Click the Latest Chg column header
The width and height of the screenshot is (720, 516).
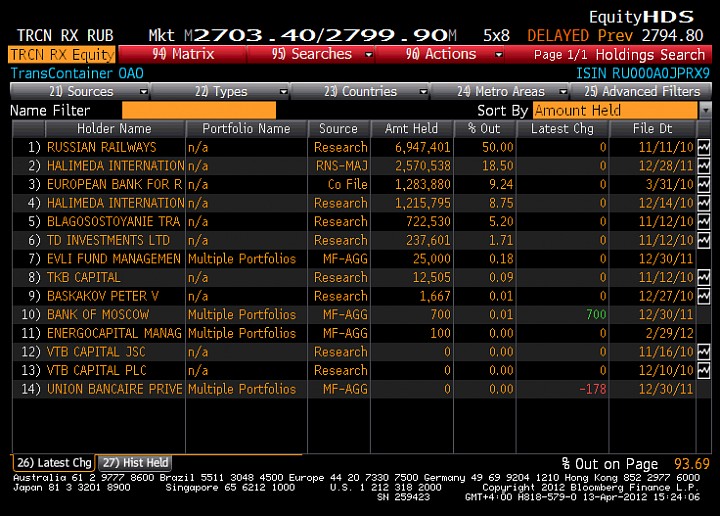(x=562, y=129)
